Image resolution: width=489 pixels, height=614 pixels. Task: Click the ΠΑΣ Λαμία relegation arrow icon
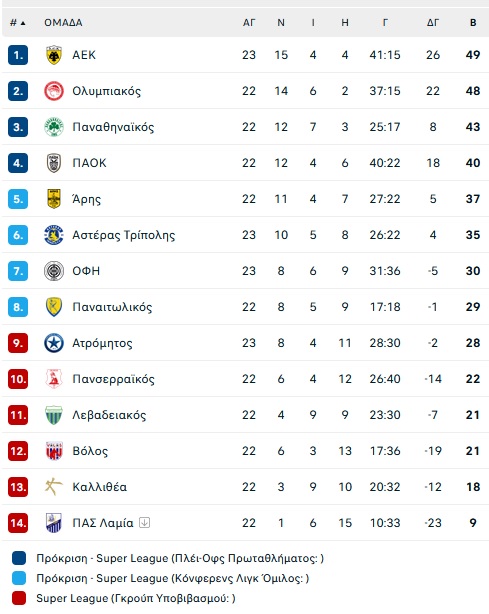point(144,522)
